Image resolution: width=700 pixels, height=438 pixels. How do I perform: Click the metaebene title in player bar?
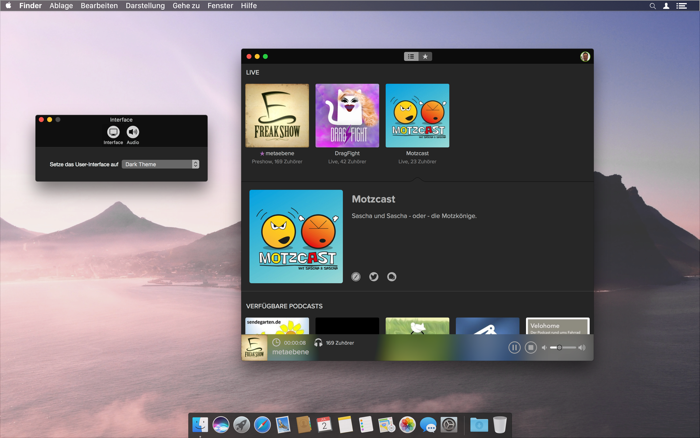click(291, 352)
